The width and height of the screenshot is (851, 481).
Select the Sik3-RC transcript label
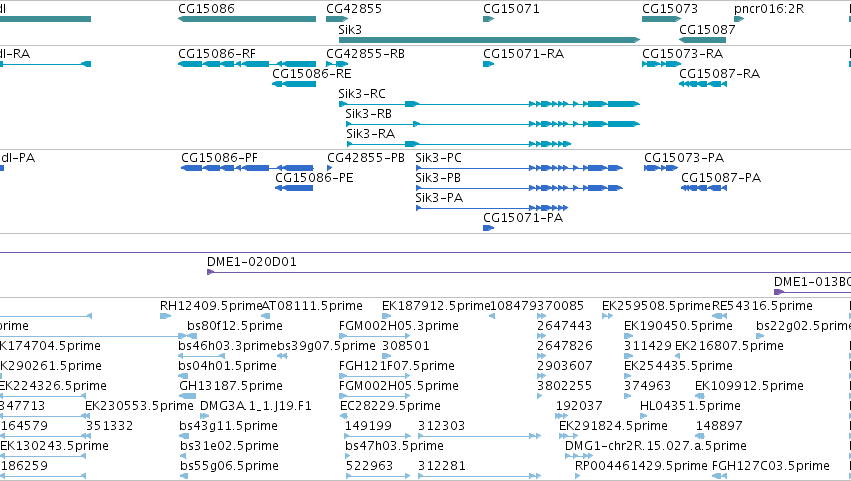[362, 94]
